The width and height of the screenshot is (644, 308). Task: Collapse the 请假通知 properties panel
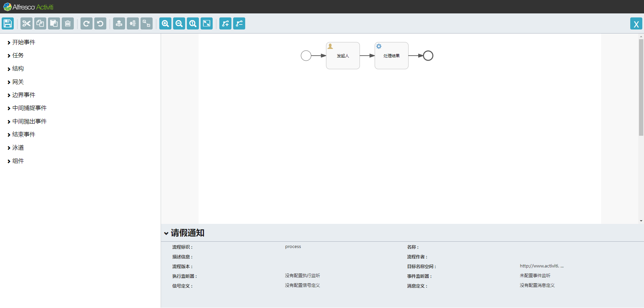[x=167, y=233]
